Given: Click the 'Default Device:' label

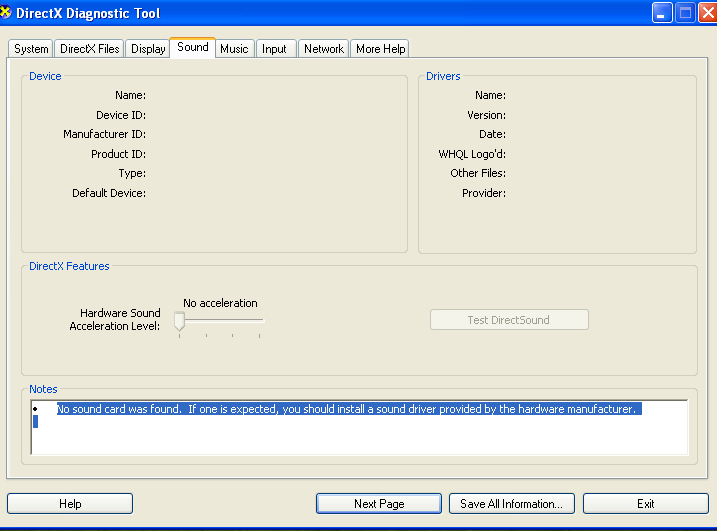Looking at the screenshot, I should [109, 193].
